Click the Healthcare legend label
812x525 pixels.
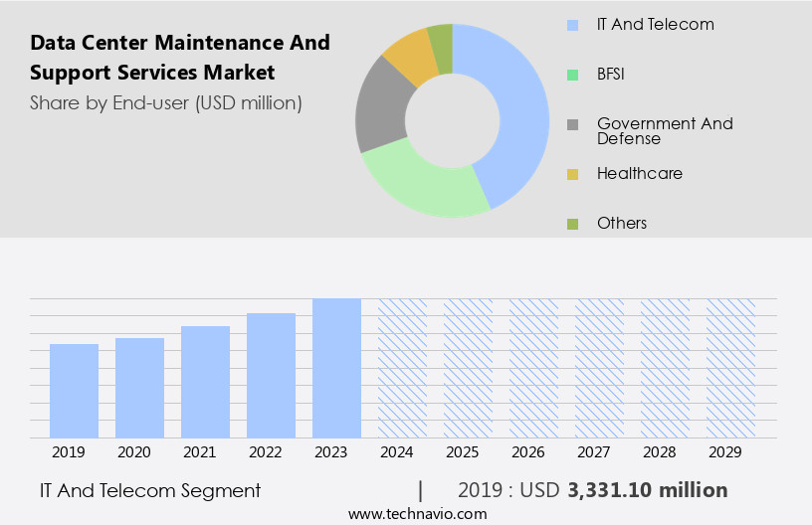(x=639, y=174)
